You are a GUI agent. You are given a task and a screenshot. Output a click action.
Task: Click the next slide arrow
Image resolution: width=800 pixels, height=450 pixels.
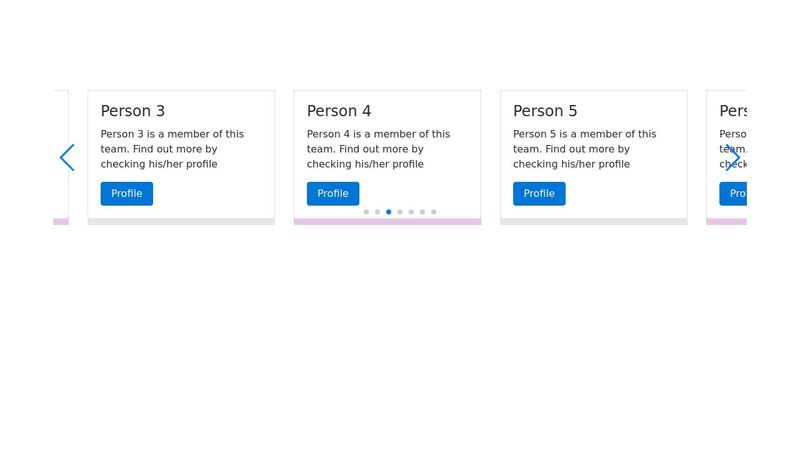click(733, 158)
